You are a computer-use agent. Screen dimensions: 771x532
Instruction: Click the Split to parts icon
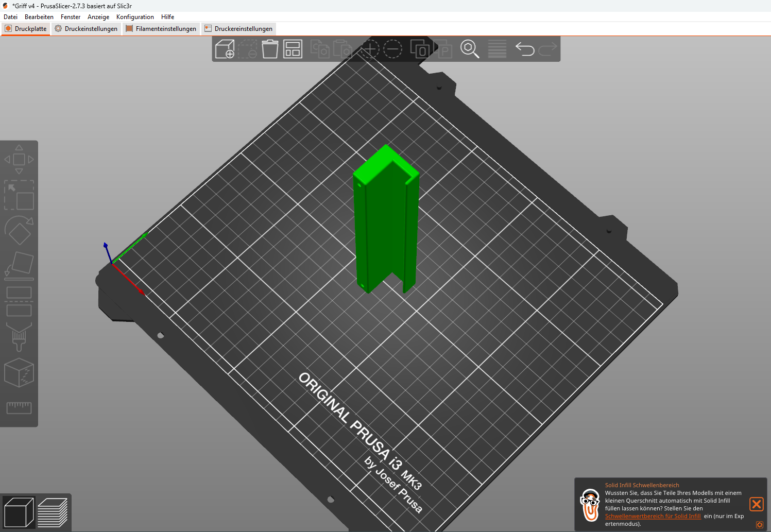[442, 49]
